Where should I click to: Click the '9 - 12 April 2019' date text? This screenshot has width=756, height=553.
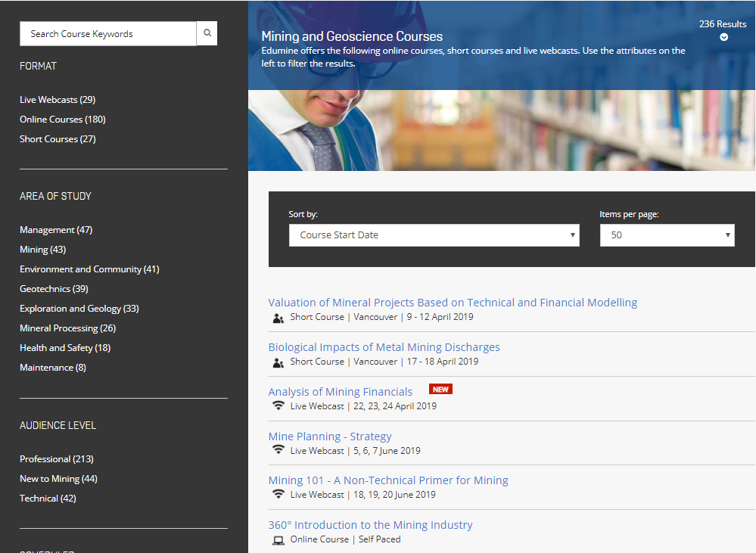pyautogui.click(x=440, y=317)
